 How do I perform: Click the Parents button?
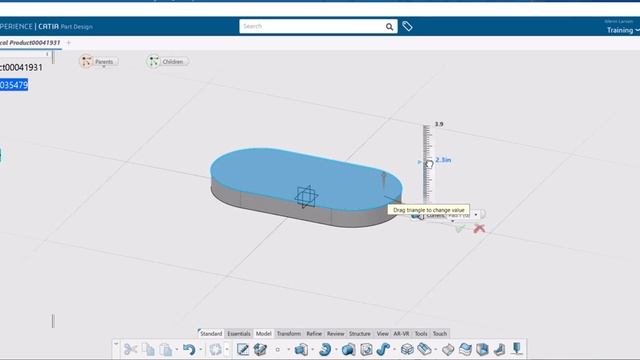pos(98,62)
